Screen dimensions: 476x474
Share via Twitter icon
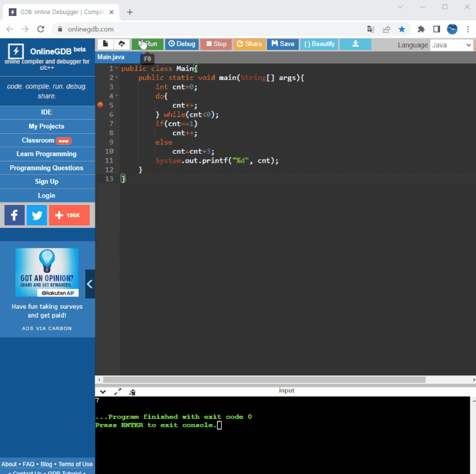click(37, 215)
